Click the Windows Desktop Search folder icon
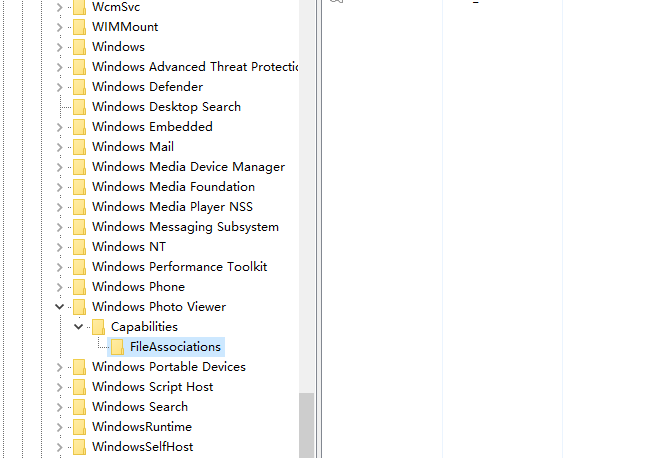672x458 pixels. click(x=79, y=107)
